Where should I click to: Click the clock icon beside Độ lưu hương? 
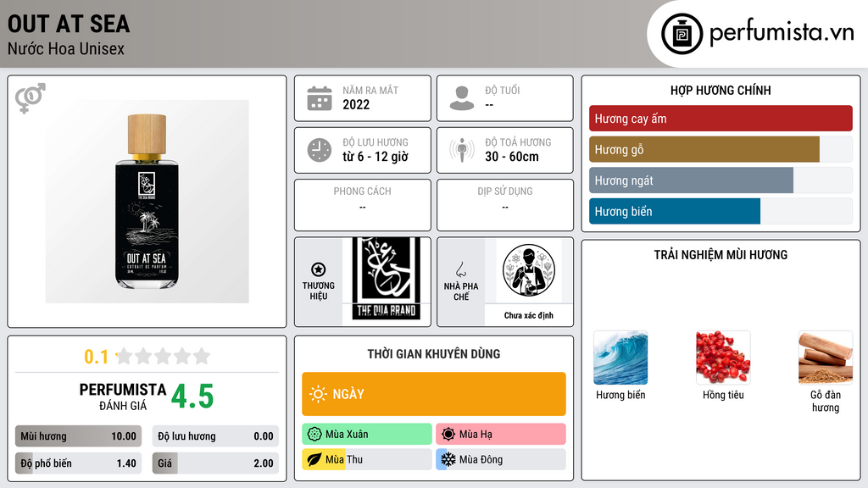[x=320, y=150]
